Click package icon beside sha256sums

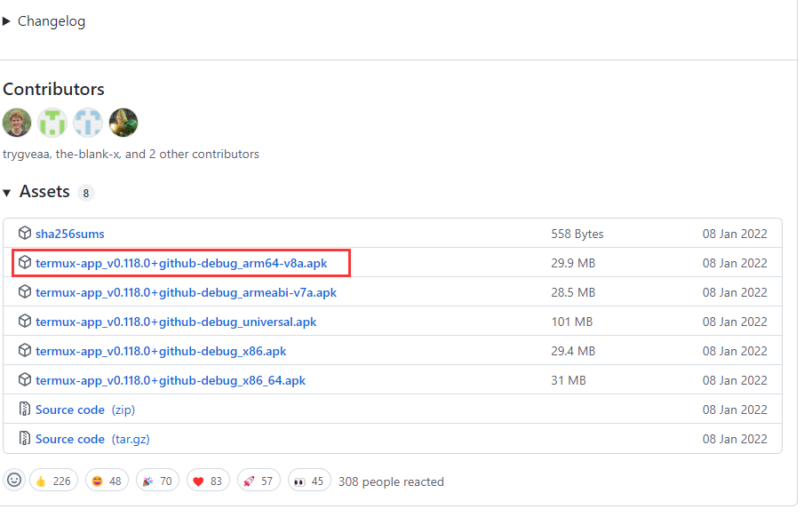(24, 233)
